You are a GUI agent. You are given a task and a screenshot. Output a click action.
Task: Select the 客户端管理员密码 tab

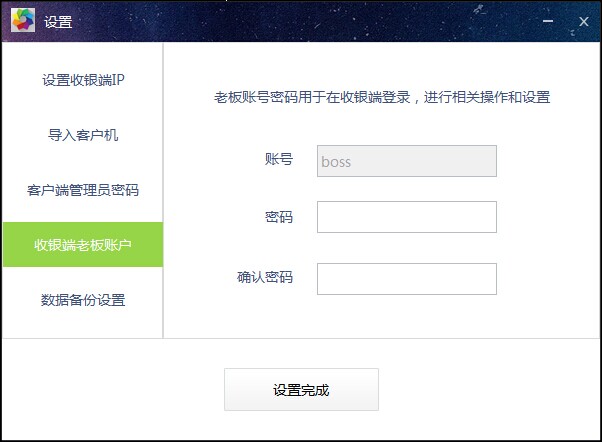[83, 190]
